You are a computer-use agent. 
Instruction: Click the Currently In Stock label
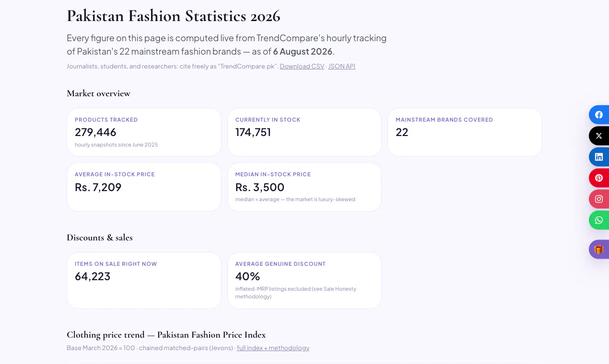point(268,120)
